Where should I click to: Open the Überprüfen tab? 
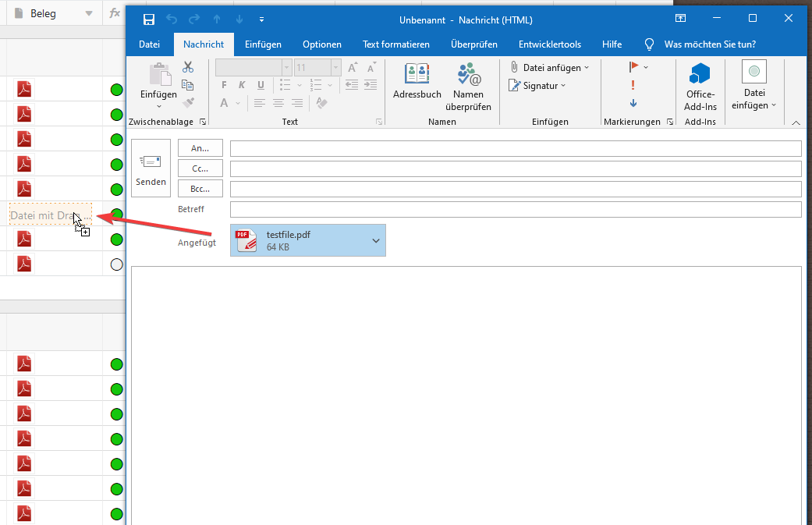pos(473,44)
